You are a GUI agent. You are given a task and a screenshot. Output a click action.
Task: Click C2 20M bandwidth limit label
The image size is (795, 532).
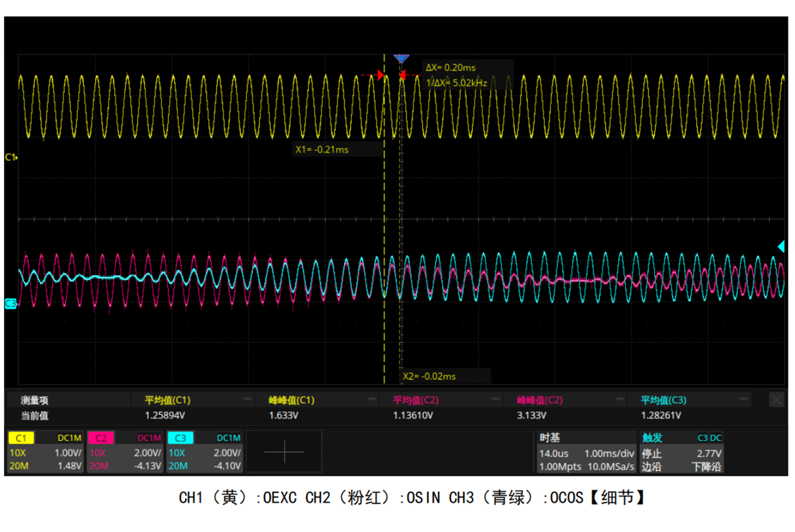pyautogui.click(x=99, y=466)
